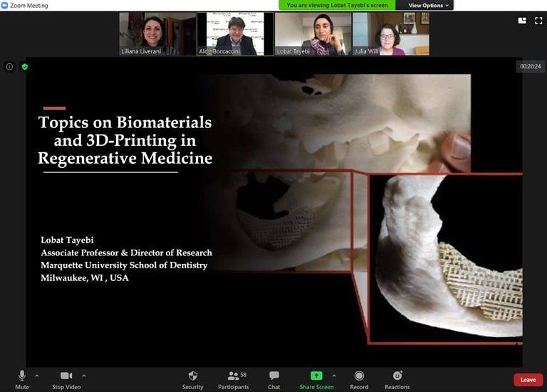Select Julia Will's video thumbnail
The width and height of the screenshot is (547, 392).
(x=391, y=34)
